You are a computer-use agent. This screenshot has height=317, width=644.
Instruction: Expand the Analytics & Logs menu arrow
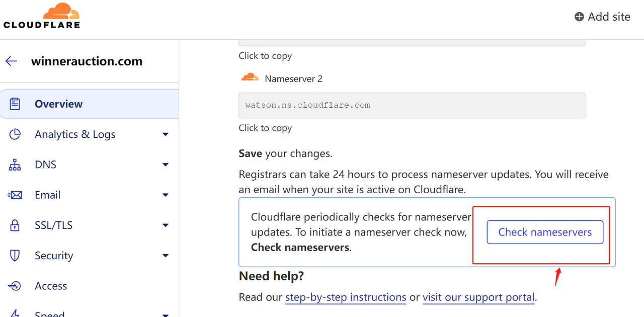166,134
